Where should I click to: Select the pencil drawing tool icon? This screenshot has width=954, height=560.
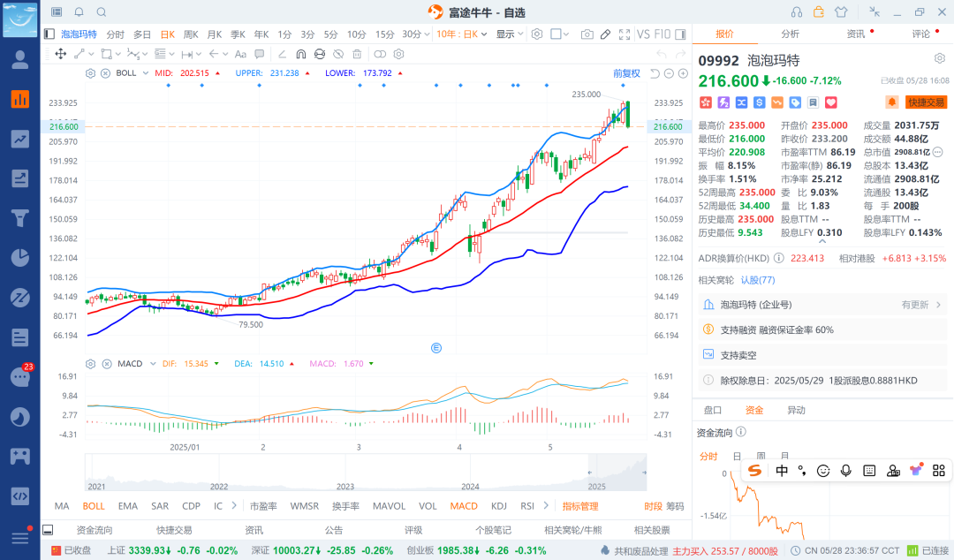click(605, 34)
